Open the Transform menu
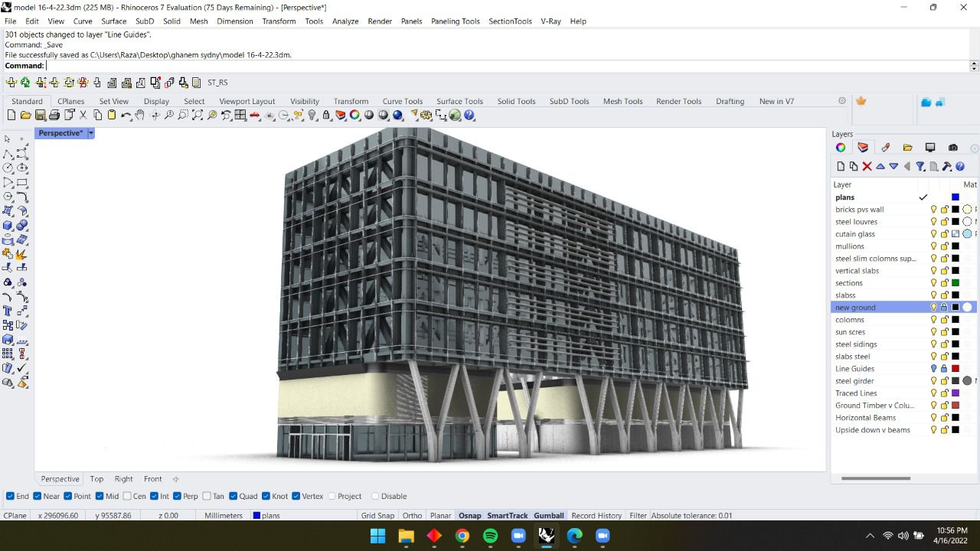Viewport: 980px width, 551px height. pos(279,21)
